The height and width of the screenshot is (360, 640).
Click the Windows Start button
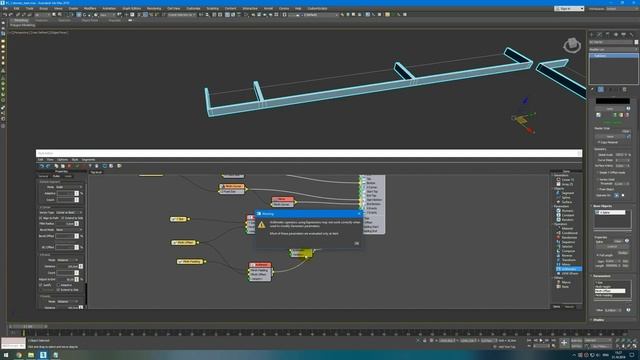tap(6, 355)
